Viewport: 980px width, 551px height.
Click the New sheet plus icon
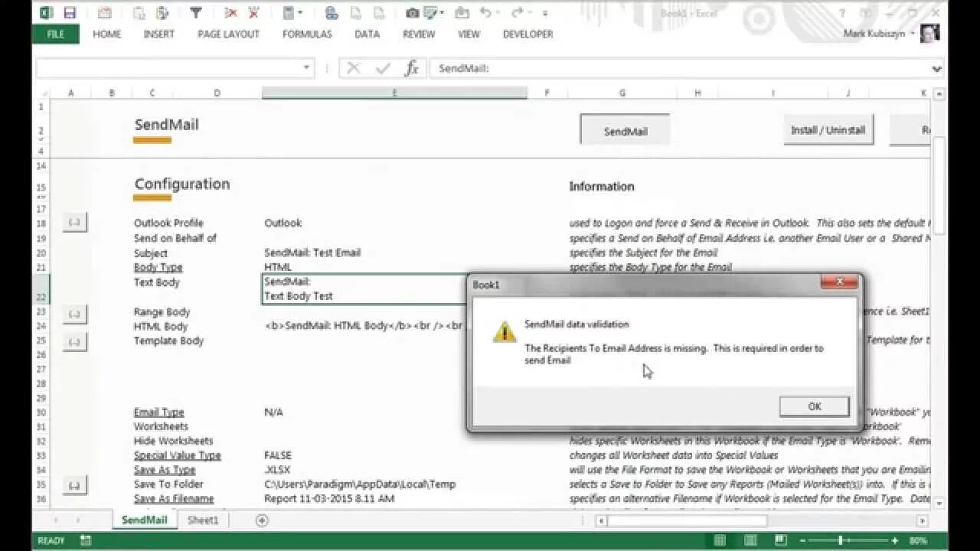(x=262, y=520)
